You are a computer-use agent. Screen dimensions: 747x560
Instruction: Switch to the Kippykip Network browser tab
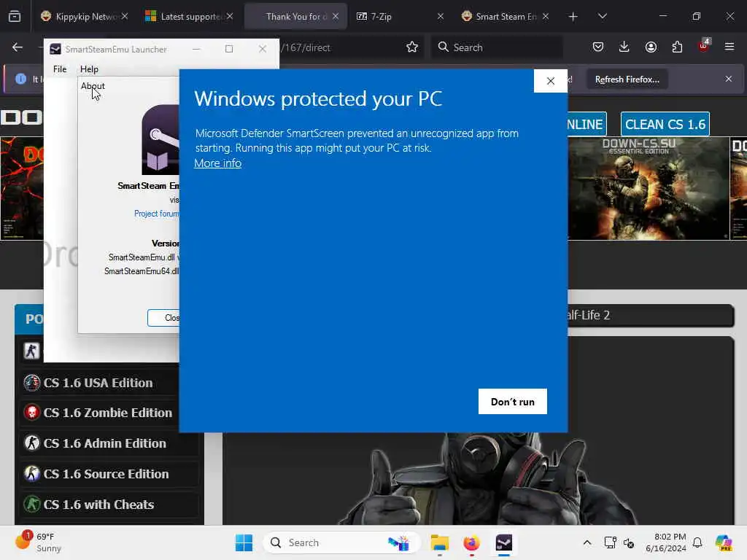click(x=85, y=17)
